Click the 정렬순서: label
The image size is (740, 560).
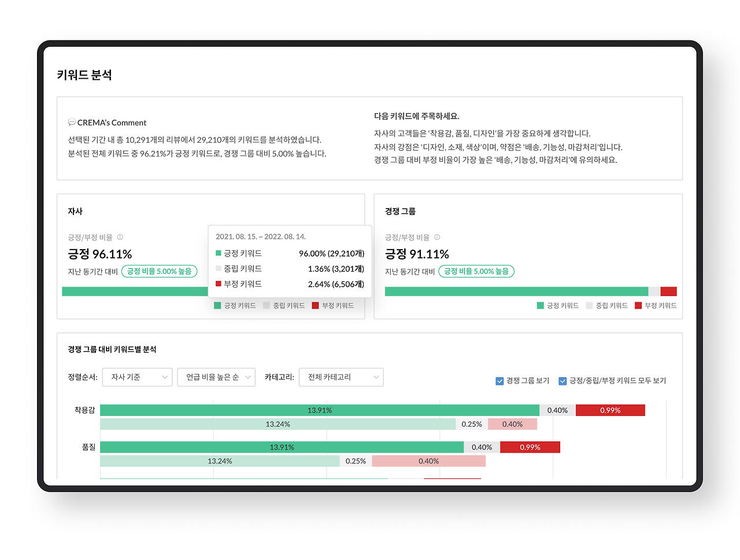[83, 377]
